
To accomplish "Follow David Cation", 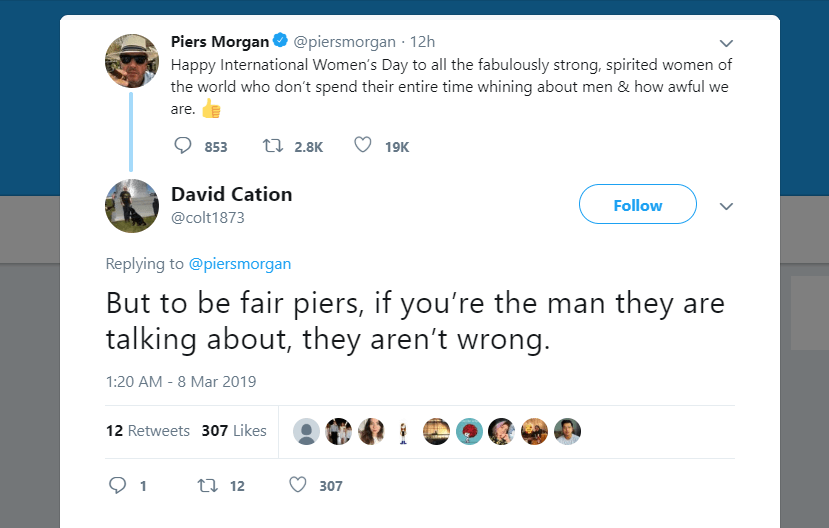I will tap(638, 205).
